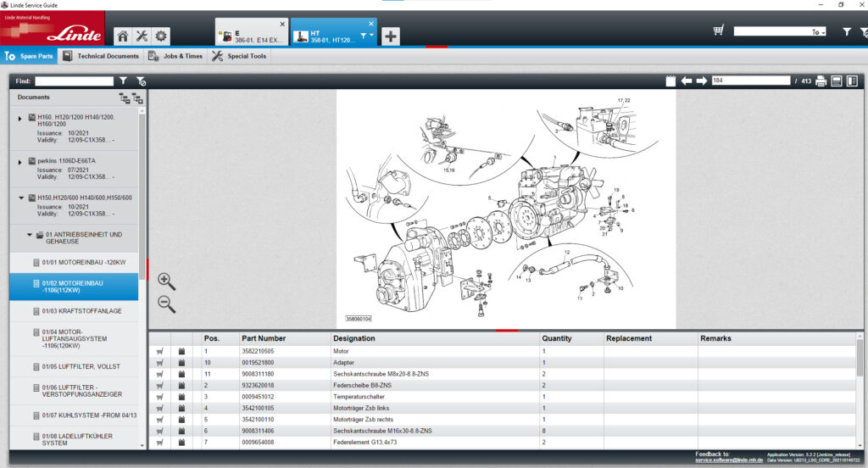Viewport: 868px width, 468px height.
Task: Click the engine parts diagram image
Action: click(x=506, y=209)
